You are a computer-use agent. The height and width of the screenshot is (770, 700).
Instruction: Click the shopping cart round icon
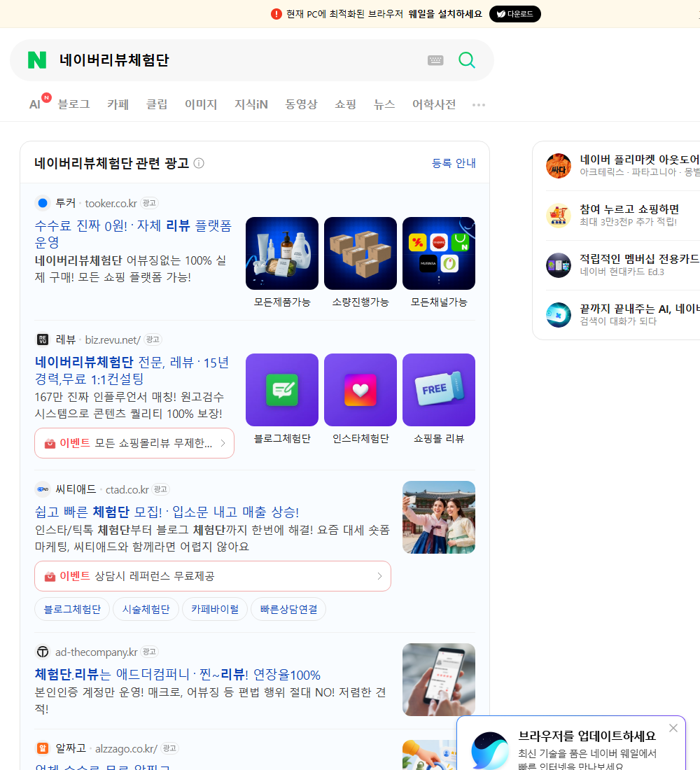(559, 216)
